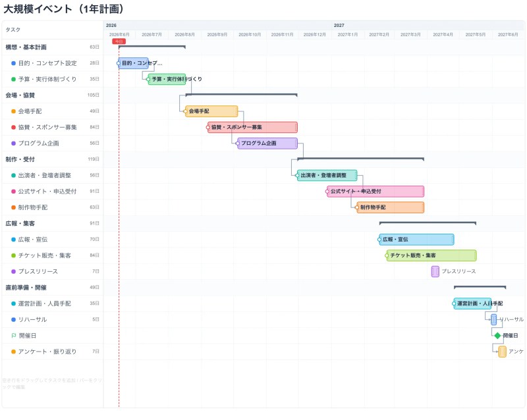Viewport: 527px width, 420px height.
Task: Open the 会場手配 task bar
Action: coord(211,111)
